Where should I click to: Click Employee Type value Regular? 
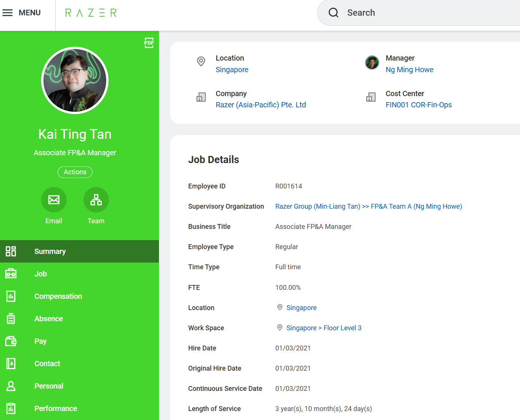click(287, 247)
